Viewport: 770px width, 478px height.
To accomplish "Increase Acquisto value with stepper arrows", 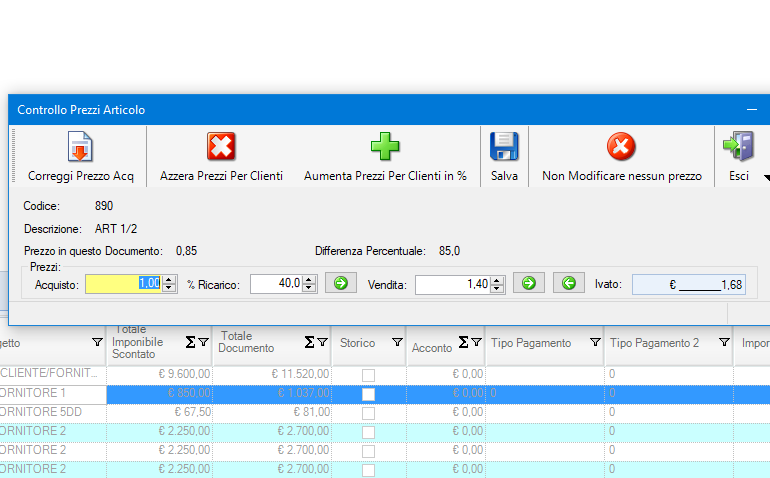I will 168,280.
